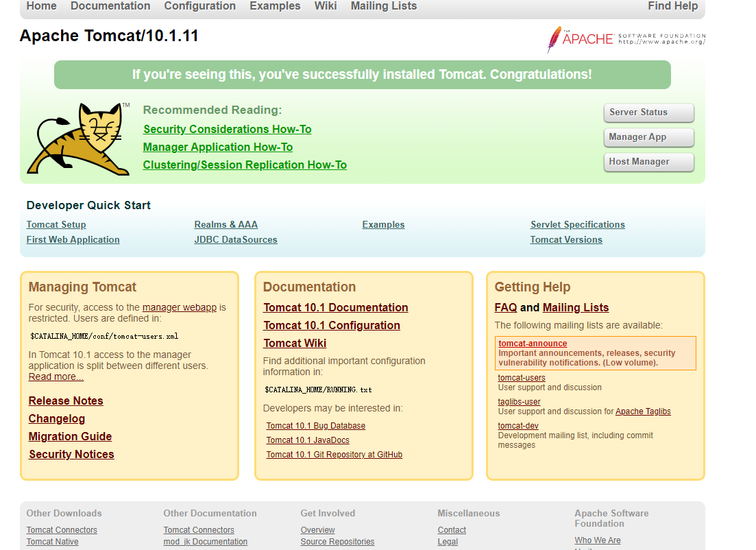Open the Home navigation item
Screen dimensions: 756x550
41,5
